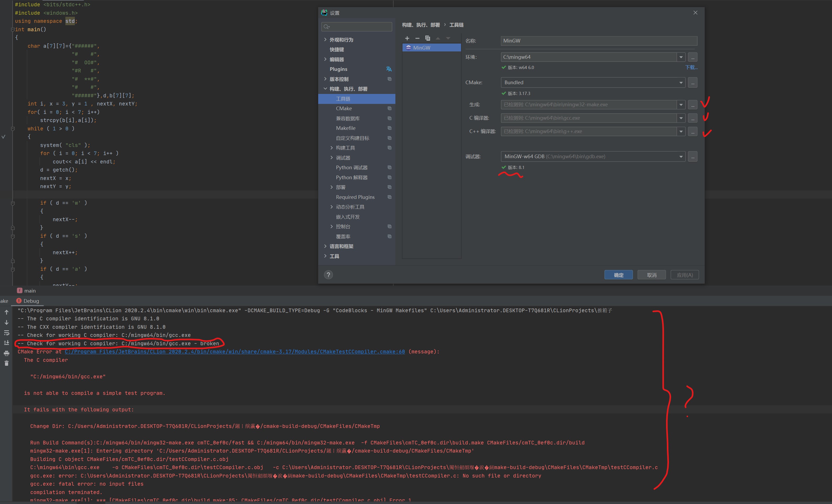Click the project-level icon beside Makefile
832x504 pixels.
pyautogui.click(x=389, y=128)
